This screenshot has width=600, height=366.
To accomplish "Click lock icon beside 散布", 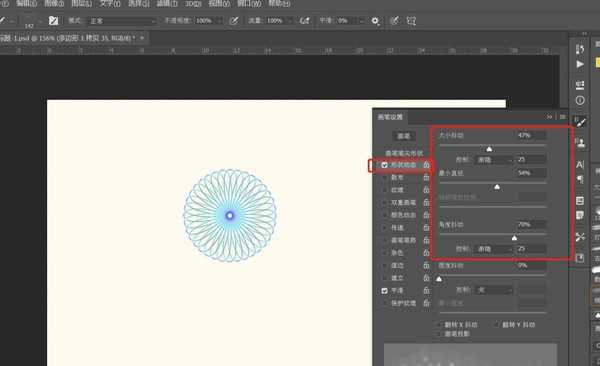I will coord(426,178).
